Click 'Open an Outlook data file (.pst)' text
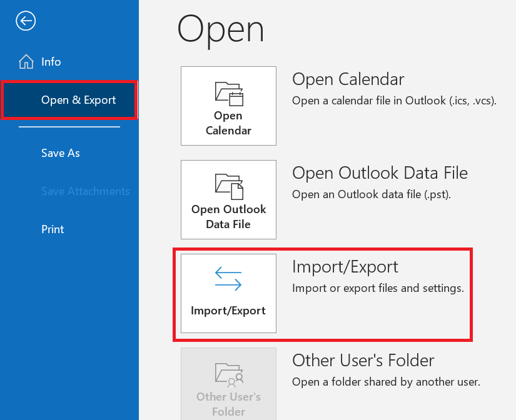516x420 pixels. 371,194
